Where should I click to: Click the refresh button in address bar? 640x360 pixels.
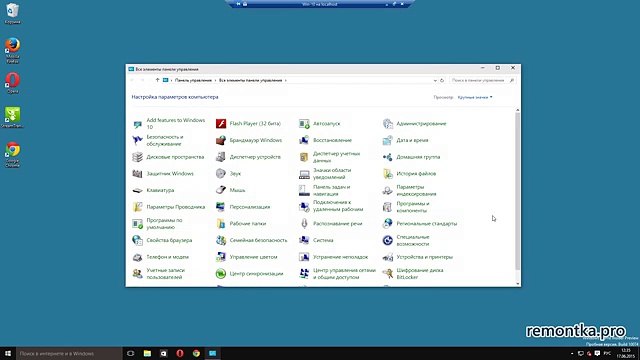[x=442, y=80]
